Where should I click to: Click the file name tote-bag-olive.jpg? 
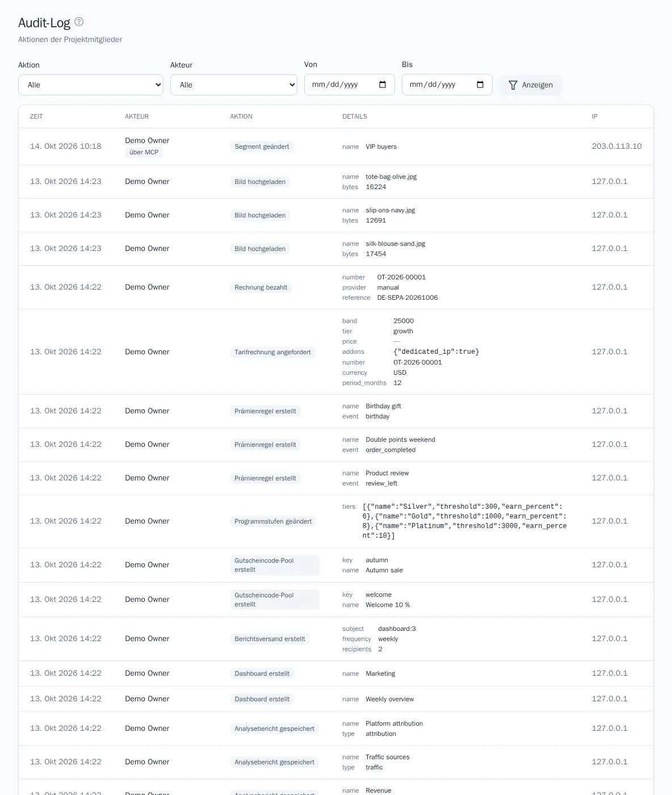[x=391, y=177]
